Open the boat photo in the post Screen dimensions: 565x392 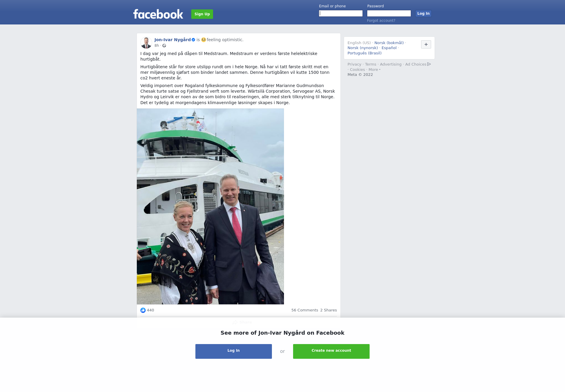[x=210, y=206]
